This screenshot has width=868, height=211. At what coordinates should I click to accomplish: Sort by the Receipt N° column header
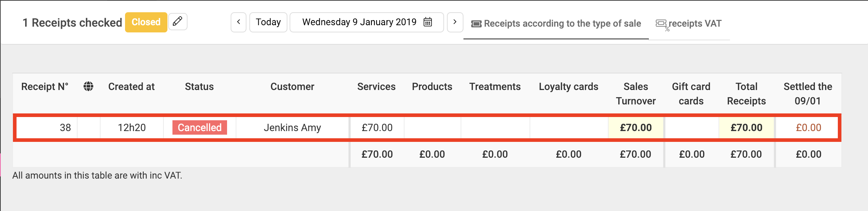pos(45,86)
